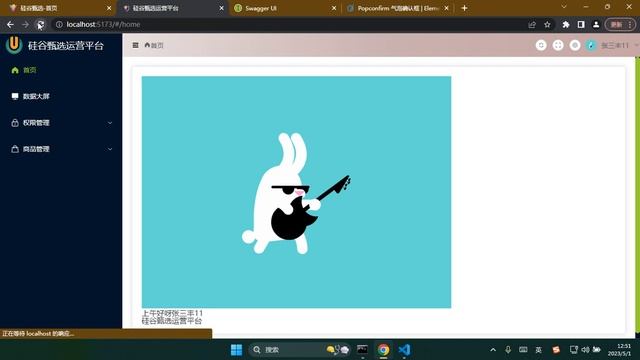Open the 数据大屏 sidebar menu item
Screen dimensions: 640x360
pos(61,96)
